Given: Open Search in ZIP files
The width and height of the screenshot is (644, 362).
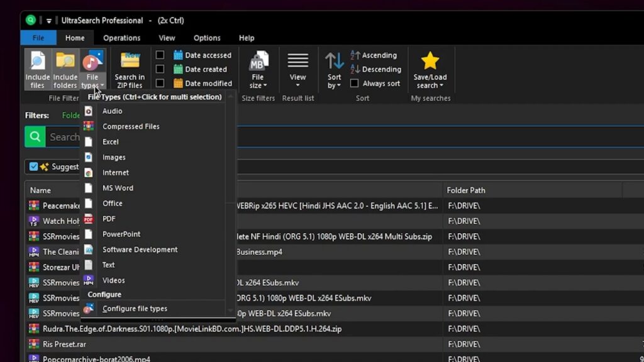Looking at the screenshot, I should (129, 69).
